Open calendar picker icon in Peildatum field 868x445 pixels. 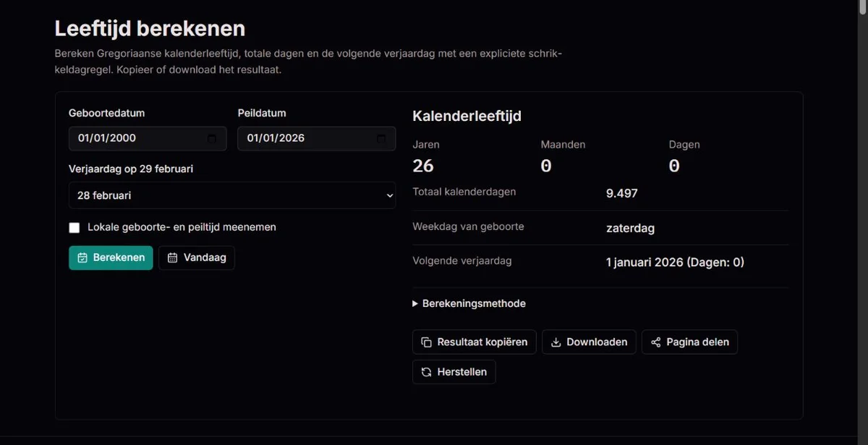[380, 138]
